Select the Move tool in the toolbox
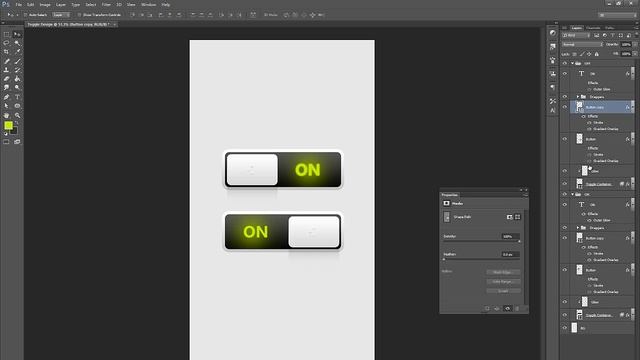 (17, 35)
